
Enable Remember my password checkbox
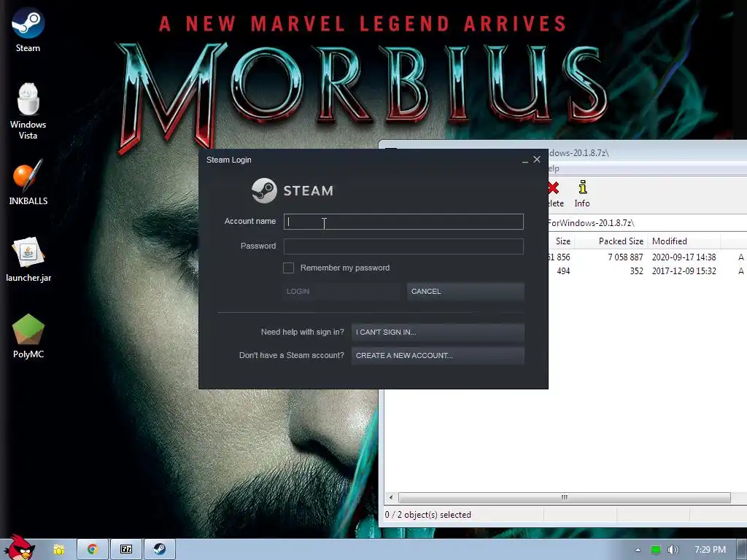pyautogui.click(x=288, y=268)
